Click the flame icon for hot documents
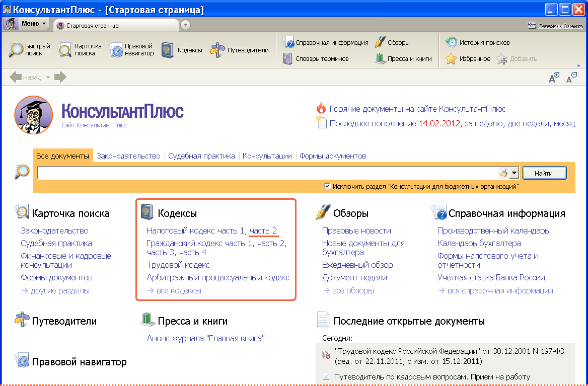Viewport: 588px width, 386px height. tap(321, 108)
